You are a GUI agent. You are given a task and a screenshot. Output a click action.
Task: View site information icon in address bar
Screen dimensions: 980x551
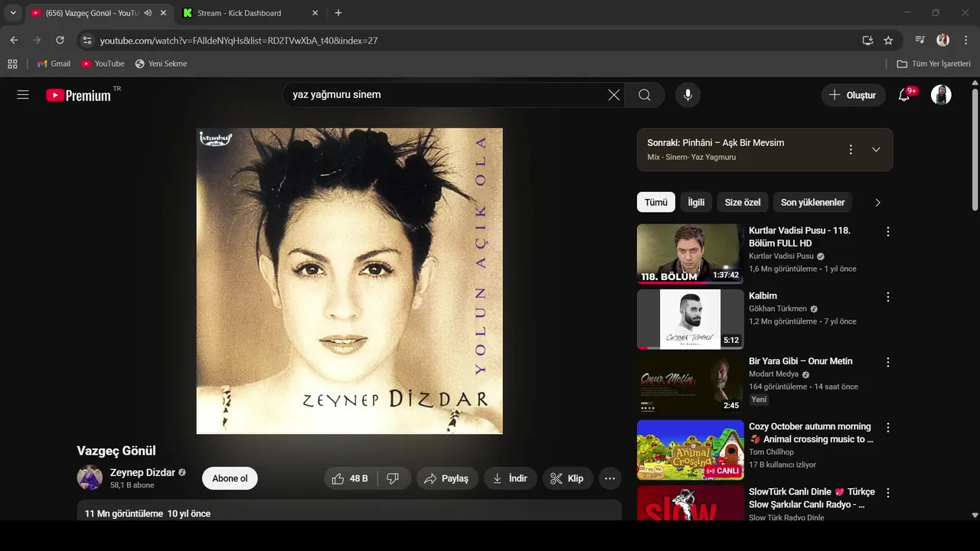tap(87, 40)
